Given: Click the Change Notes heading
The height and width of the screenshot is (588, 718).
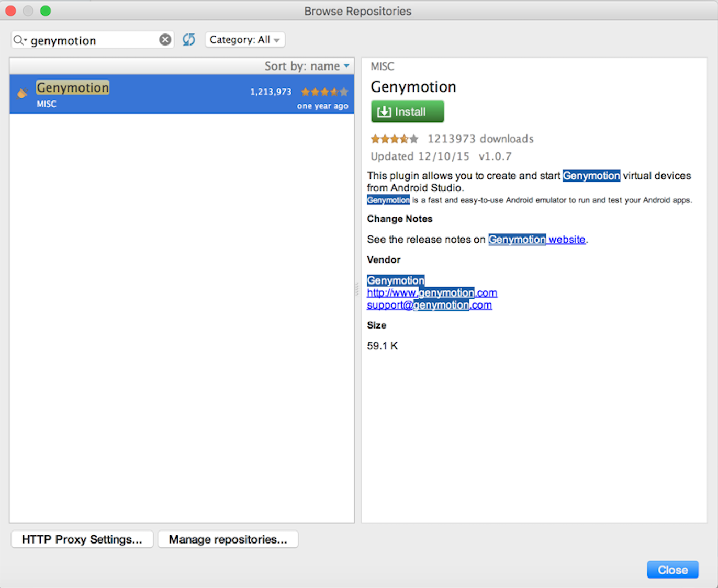Looking at the screenshot, I should [x=400, y=219].
